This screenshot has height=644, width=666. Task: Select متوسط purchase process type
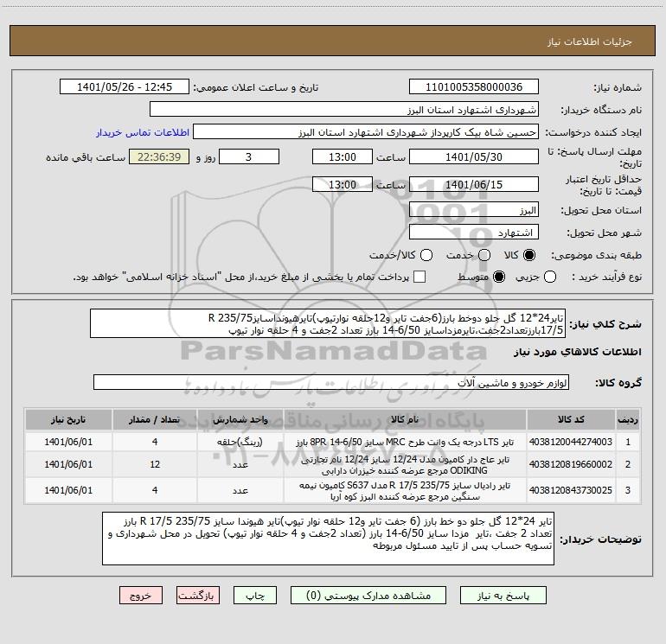[x=499, y=277]
